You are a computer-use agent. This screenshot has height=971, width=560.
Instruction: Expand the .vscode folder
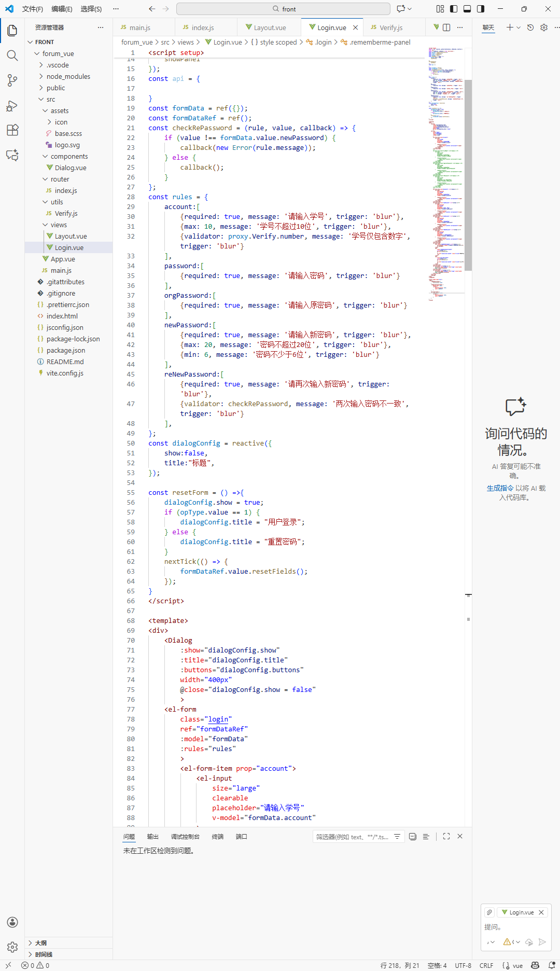pyautogui.click(x=41, y=65)
